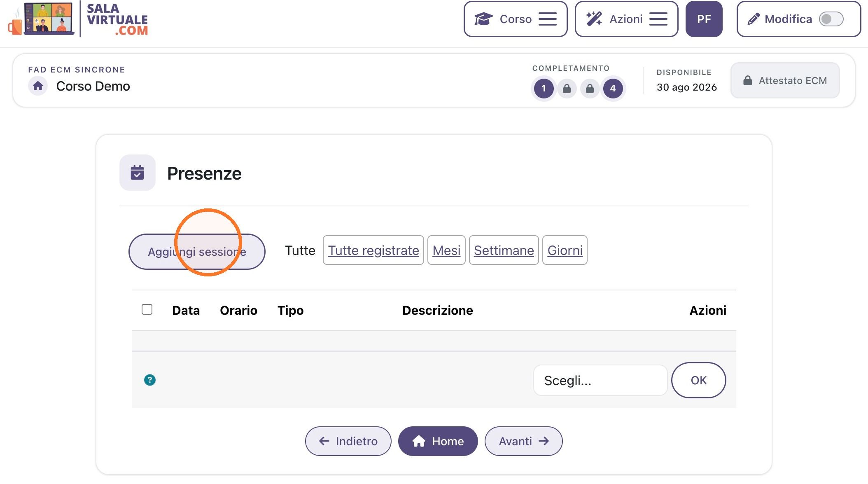The image size is (868, 484).
Task: Select completion step 1 circle
Action: pos(544,88)
